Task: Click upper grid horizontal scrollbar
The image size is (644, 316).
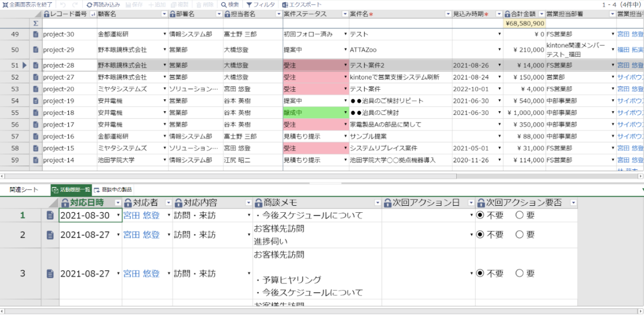Action: point(230,176)
